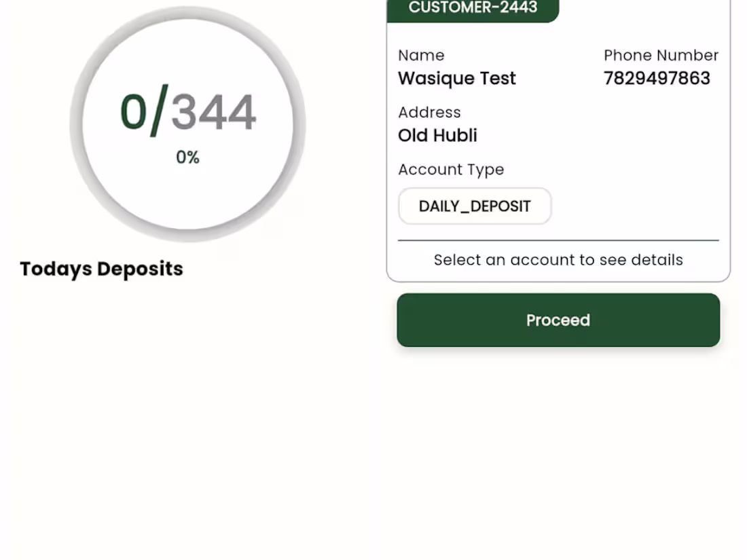Select the Address section label
747x560 pixels.
click(x=429, y=112)
